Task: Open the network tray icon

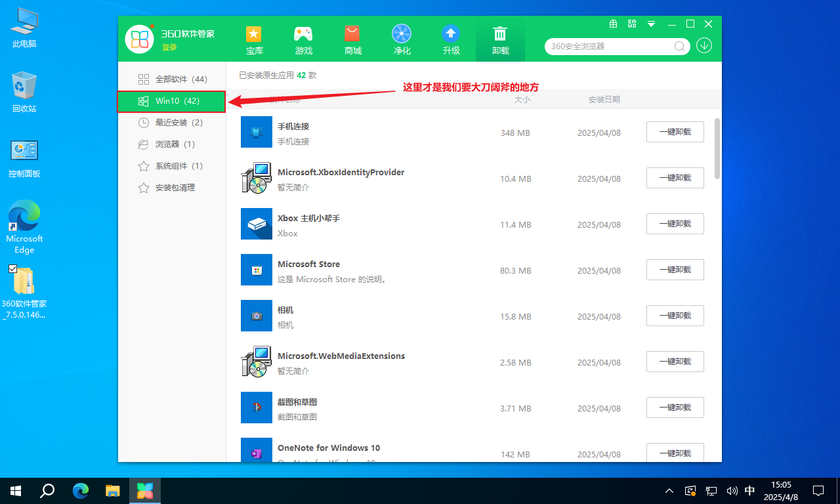Action: pyautogui.click(x=711, y=490)
